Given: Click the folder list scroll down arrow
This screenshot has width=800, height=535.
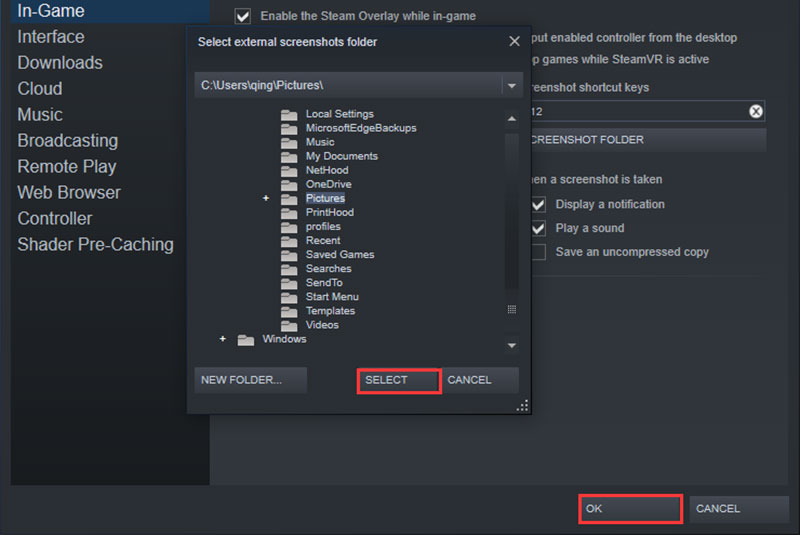Looking at the screenshot, I should pos(512,345).
